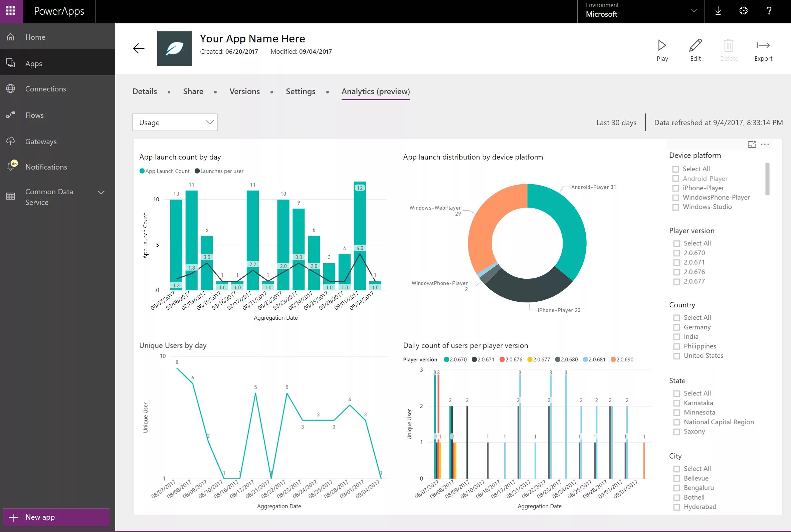Click the 2.0.690 legend color swatch
Viewport: 791px width, 532px height.
[613, 360]
